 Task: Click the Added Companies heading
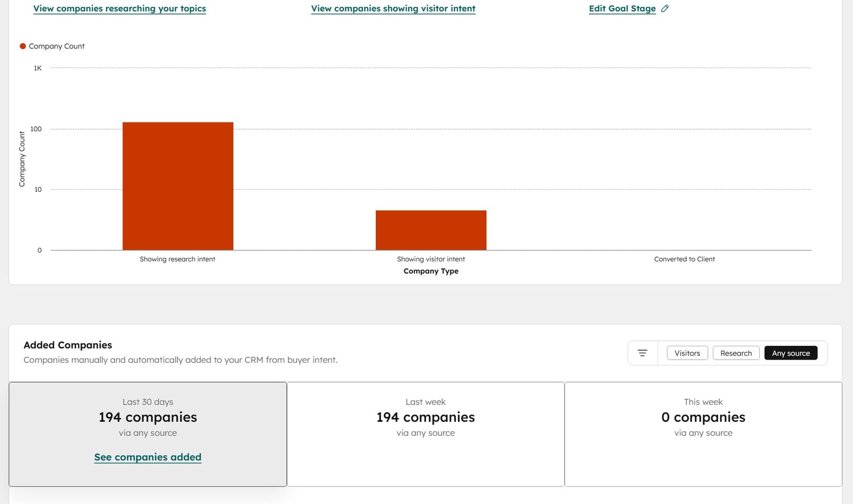coord(68,345)
